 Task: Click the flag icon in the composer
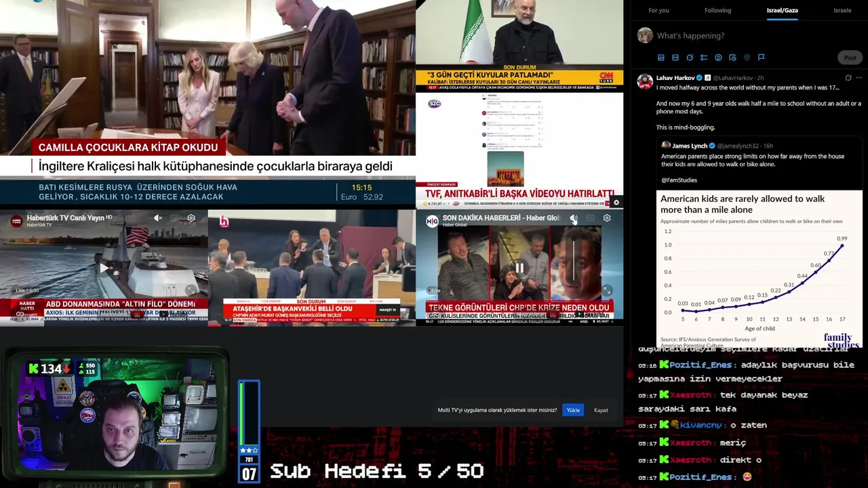pos(761,58)
